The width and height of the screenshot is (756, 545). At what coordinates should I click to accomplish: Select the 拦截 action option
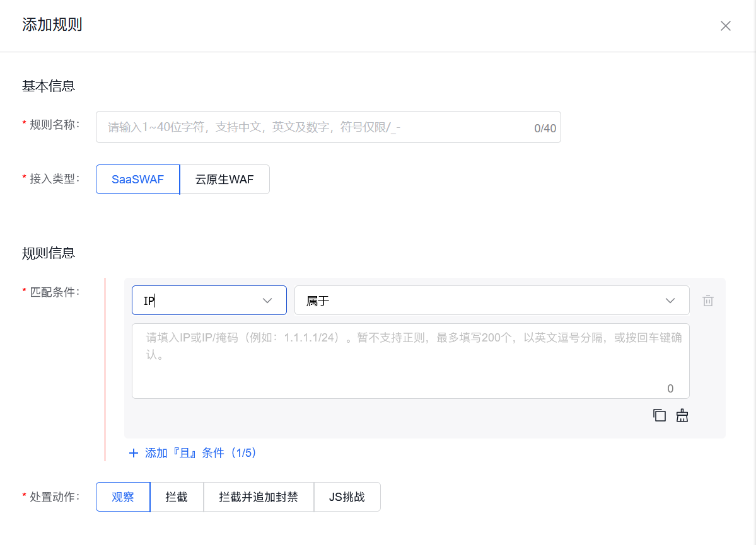tap(177, 496)
